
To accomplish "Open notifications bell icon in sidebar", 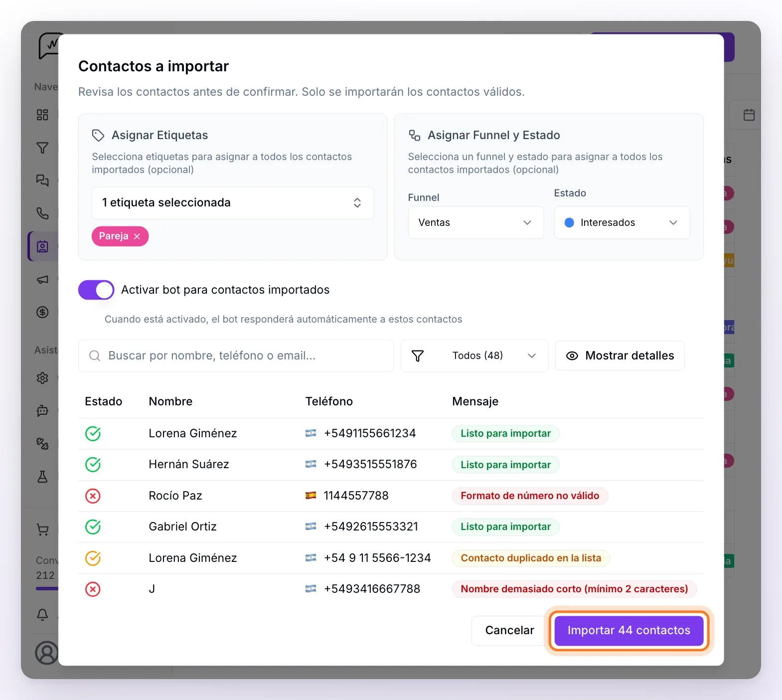I will [42, 614].
